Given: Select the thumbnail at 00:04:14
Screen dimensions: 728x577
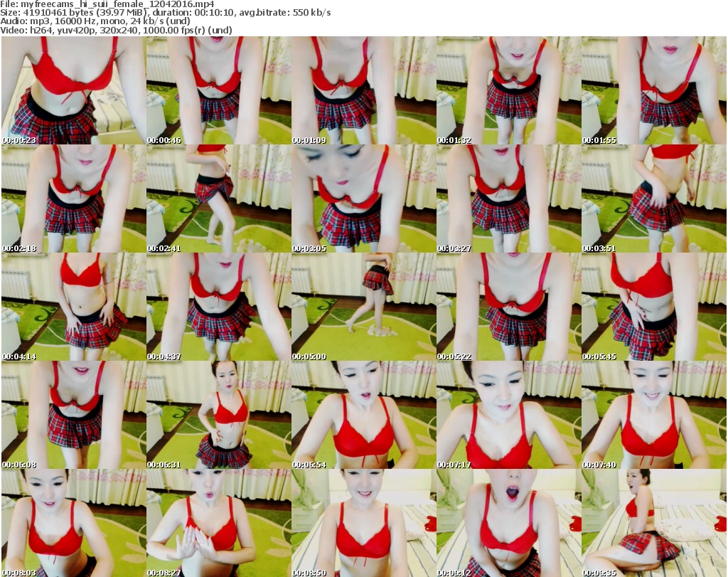Looking at the screenshot, I should pyautogui.click(x=74, y=307).
